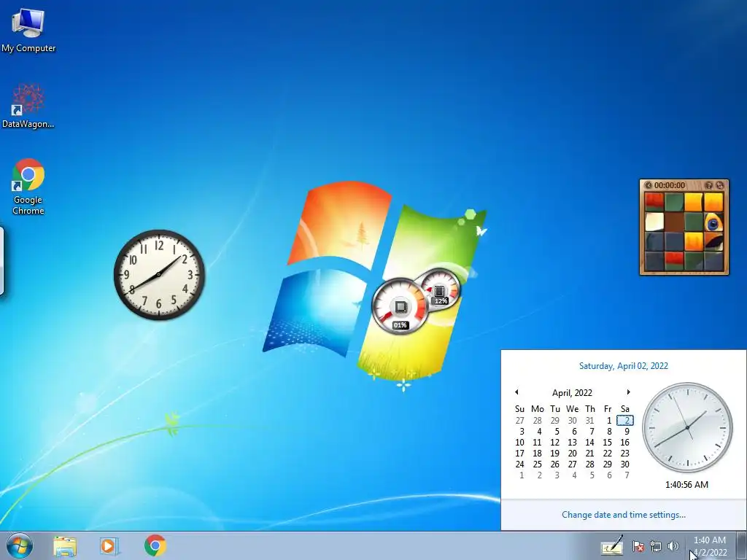Select April 10 in the calendar
Screen dimensions: 747x560
coord(519,443)
